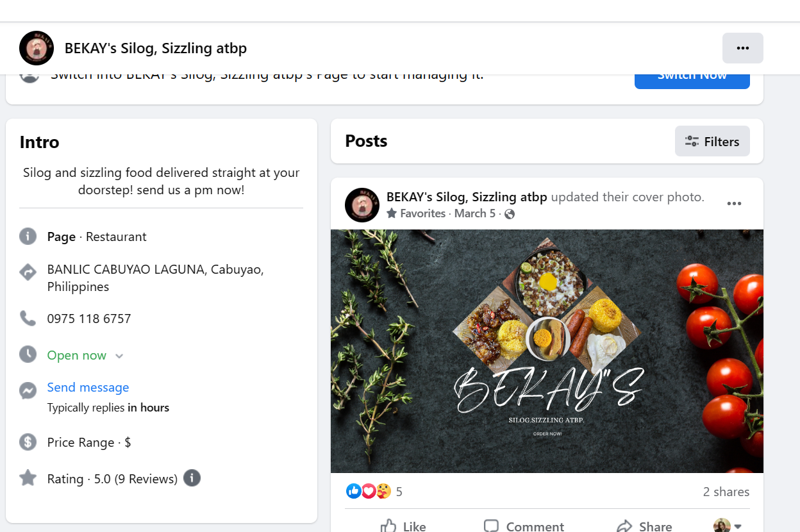View the 2 shares link

click(x=726, y=492)
